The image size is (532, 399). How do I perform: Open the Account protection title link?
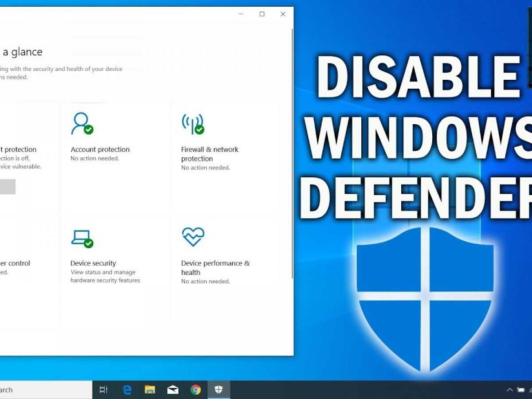pos(100,149)
